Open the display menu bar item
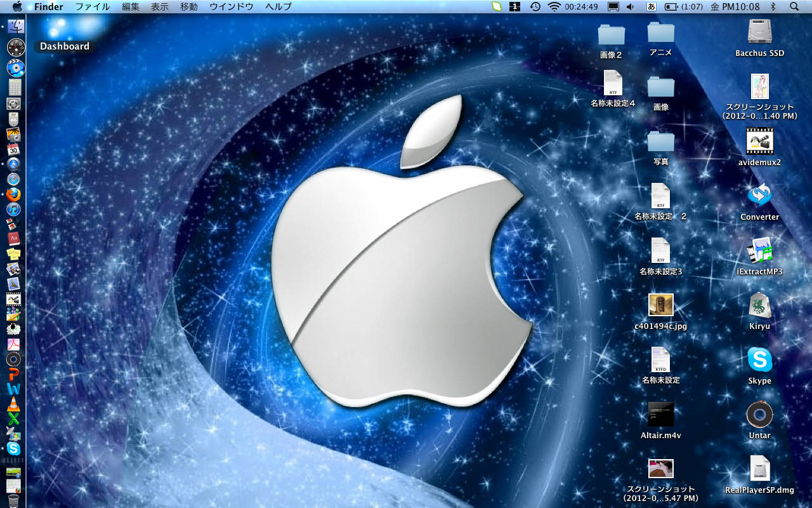Screen dimensions: 812x508 pyautogui.click(x=613, y=6)
